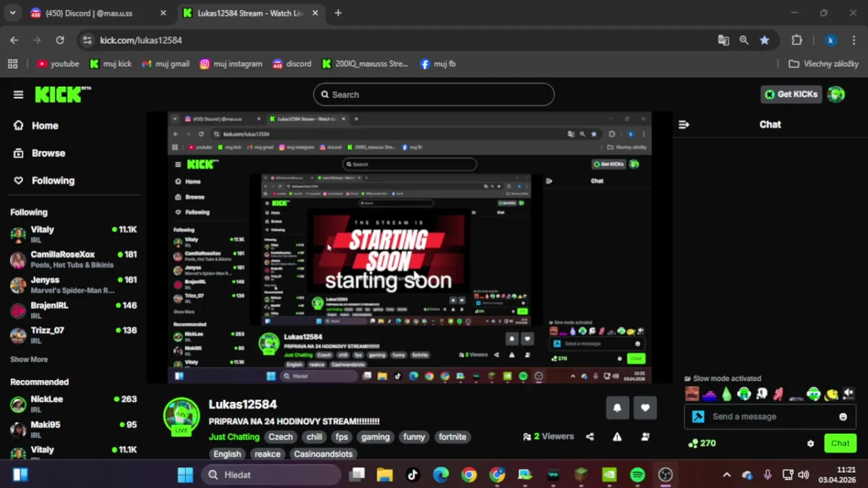
Task: Focus the Kick Search field
Action: pyautogui.click(x=434, y=95)
